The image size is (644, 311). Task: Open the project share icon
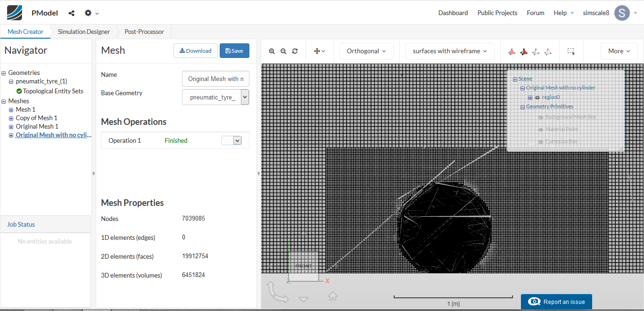tap(71, 13)
